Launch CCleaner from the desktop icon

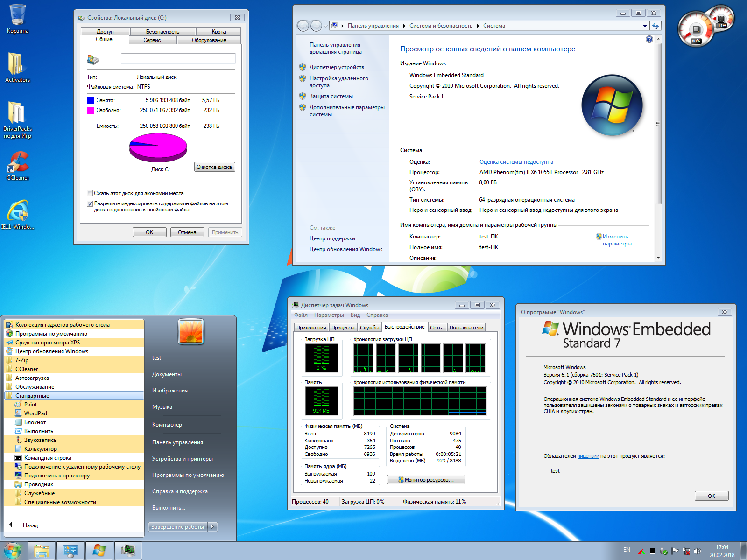click(x=18, y=166)
